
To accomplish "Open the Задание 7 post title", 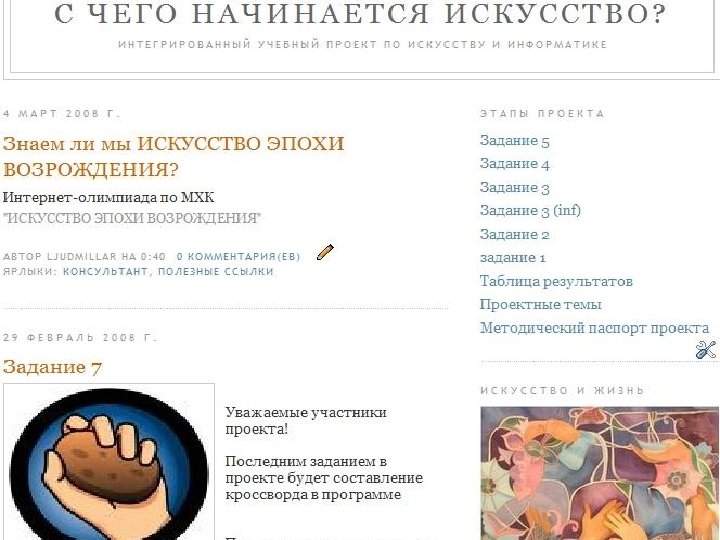I will pos(52,367).
